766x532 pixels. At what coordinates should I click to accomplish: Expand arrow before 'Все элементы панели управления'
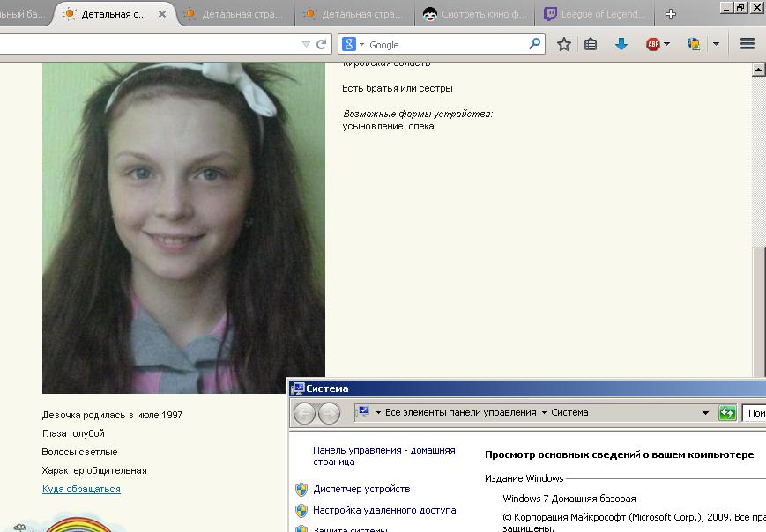[x=378, y=413]
